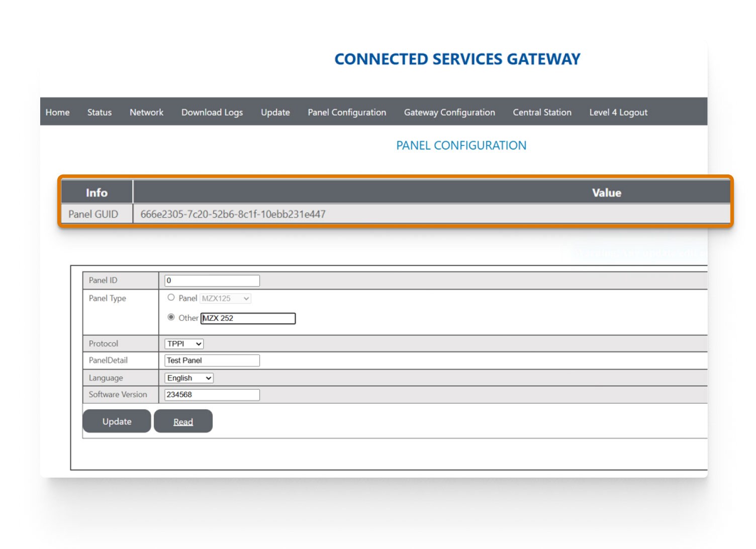Select the Panel radio button
This screenshot has width=756, height=549.
[171, 298]
